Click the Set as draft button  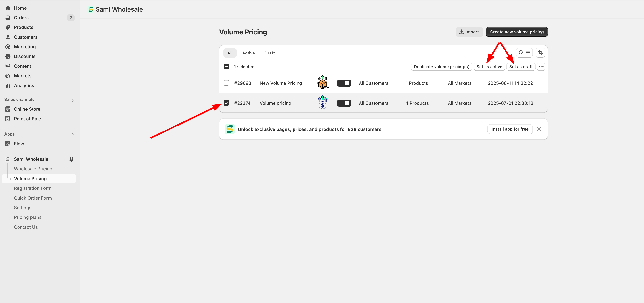point(521,67)
